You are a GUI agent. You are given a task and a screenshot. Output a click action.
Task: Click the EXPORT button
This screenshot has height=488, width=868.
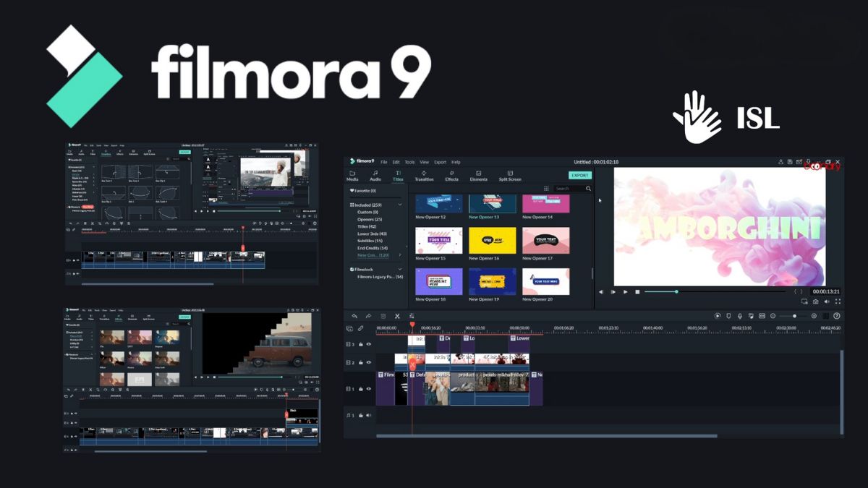point(579,175)
